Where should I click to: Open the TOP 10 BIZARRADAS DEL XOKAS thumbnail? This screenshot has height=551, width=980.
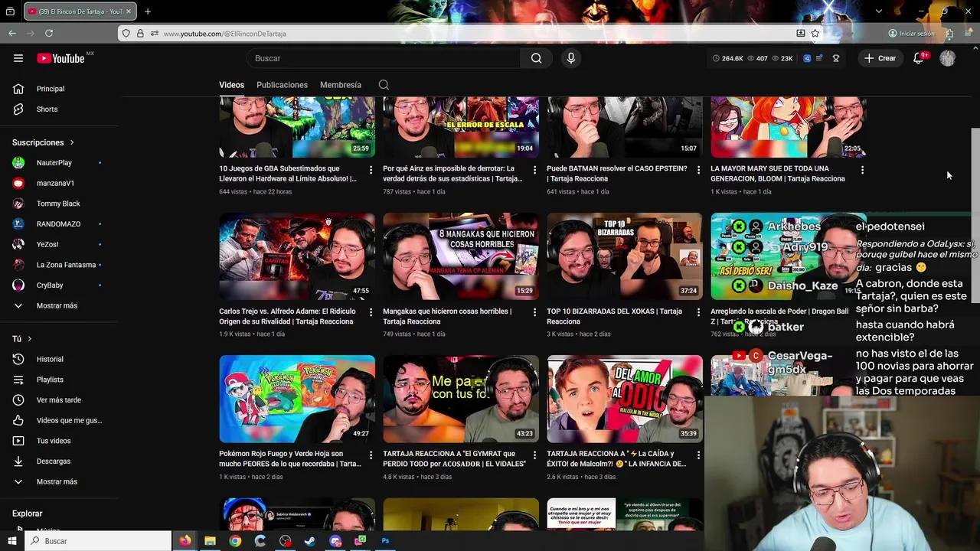click(x=625, y=256)
